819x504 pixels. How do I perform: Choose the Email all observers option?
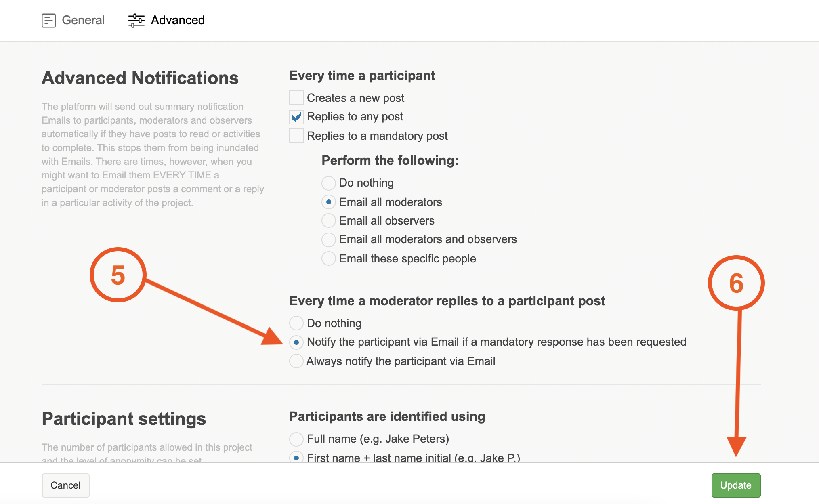[329, 220]
